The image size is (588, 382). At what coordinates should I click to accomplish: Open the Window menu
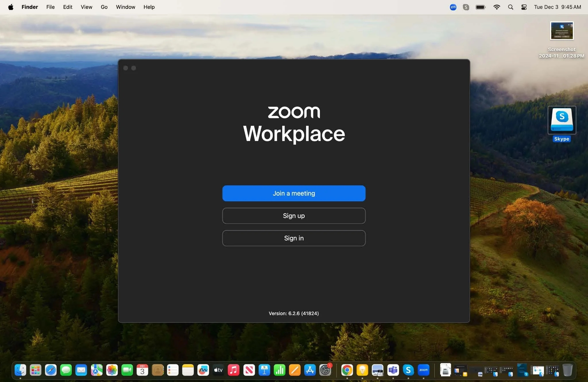125,7
